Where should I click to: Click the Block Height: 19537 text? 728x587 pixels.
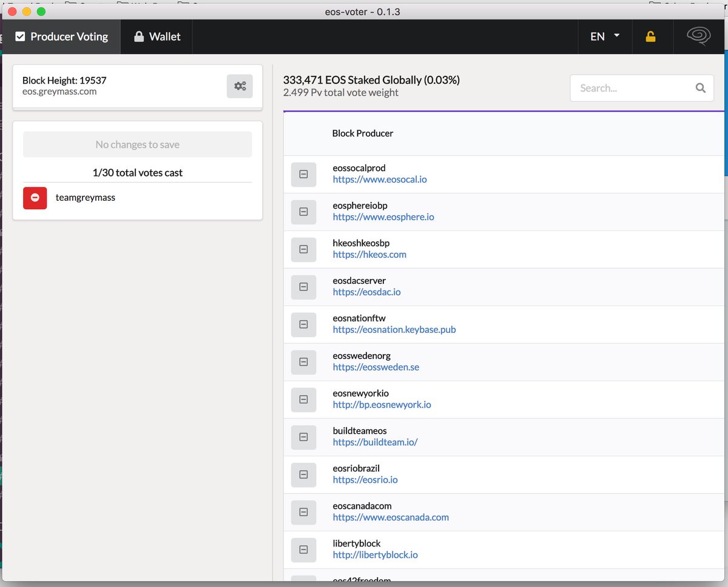pos(64,80)
